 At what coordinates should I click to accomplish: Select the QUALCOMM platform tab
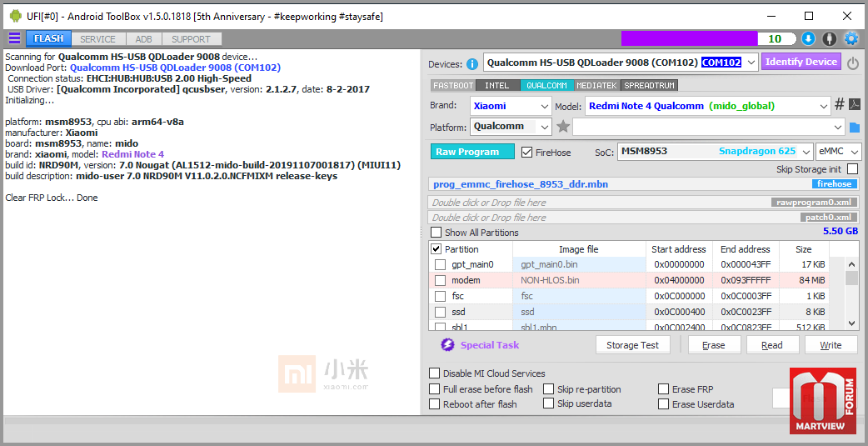coord(547,85)
